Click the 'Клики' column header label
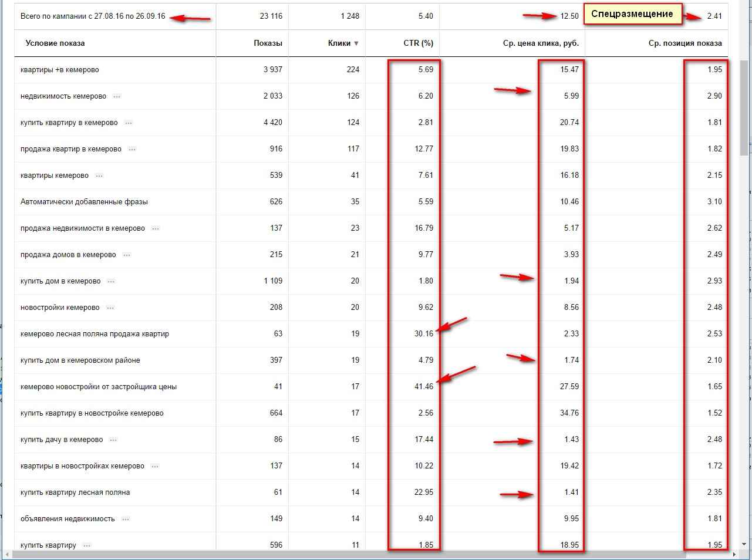 [x=339, y=43]
